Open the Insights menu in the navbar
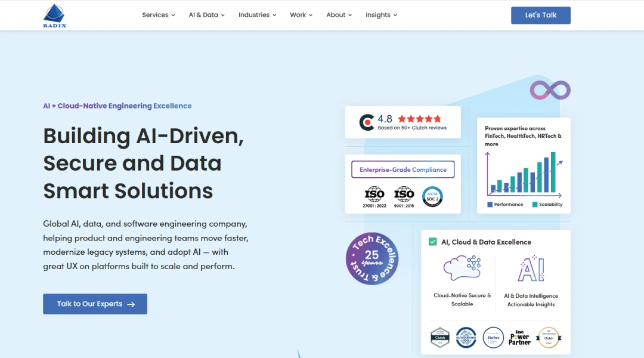 click(381, 15)
